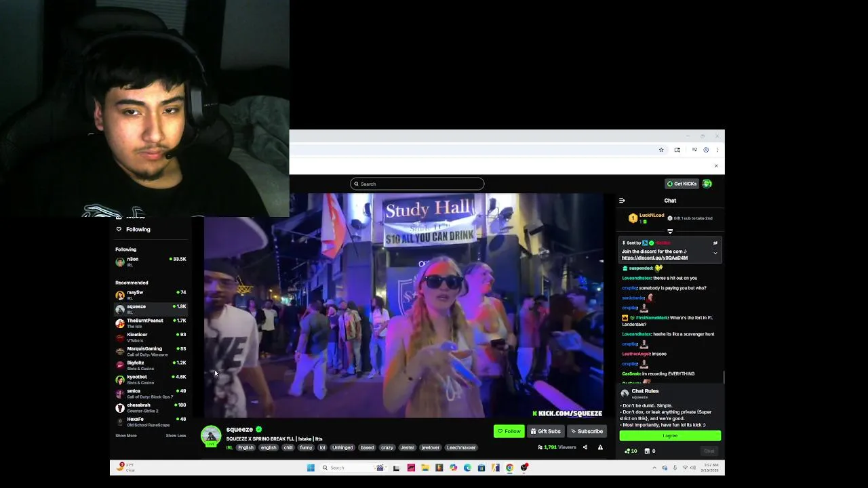Open Bigfoltz recommended channel

click(151, 365)
